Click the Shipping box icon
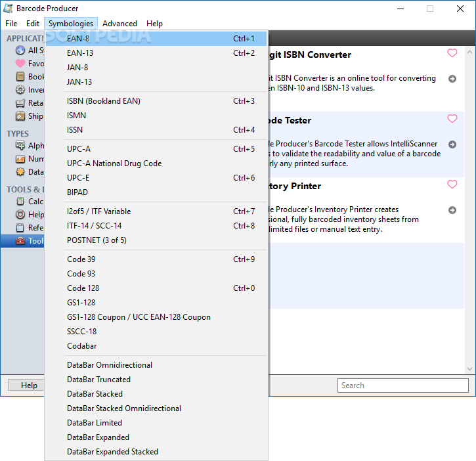Screen dimensions: 476x461 coord(20,116)
